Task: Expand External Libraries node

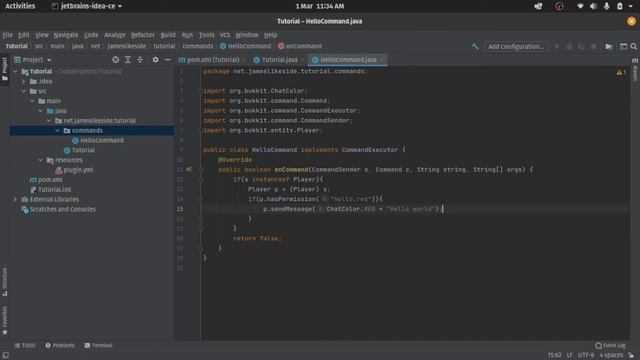Action: [x=15, y=199]
